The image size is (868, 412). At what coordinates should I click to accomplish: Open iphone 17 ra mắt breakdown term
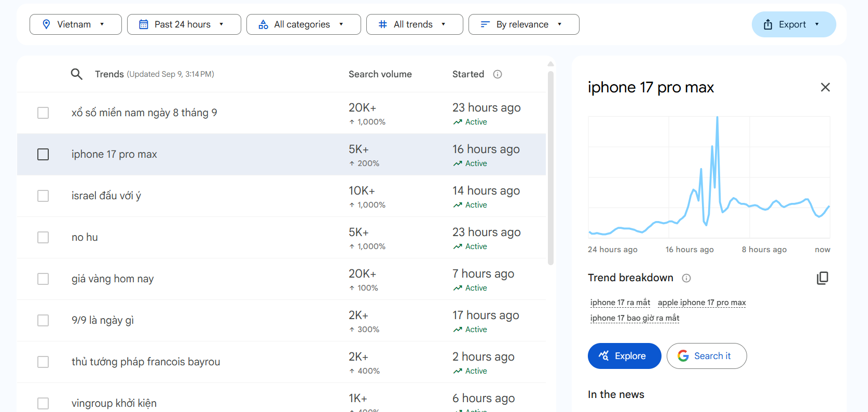point(620,303)
